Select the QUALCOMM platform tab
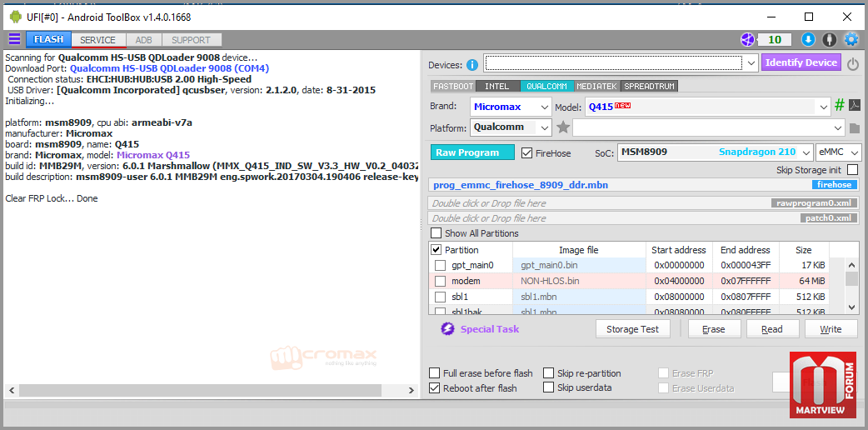This screenshot has height=430, width=868. tap(546, 87)
